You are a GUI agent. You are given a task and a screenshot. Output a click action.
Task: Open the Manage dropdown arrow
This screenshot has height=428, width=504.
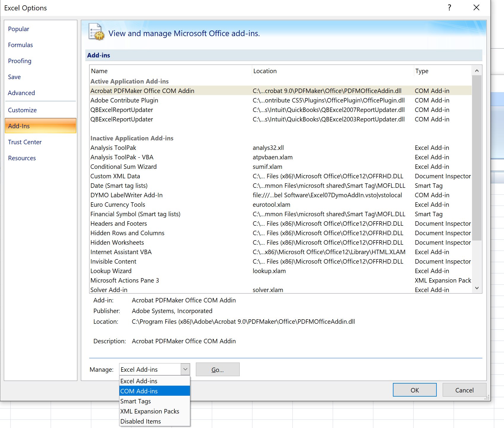click(x=185, y=369)
